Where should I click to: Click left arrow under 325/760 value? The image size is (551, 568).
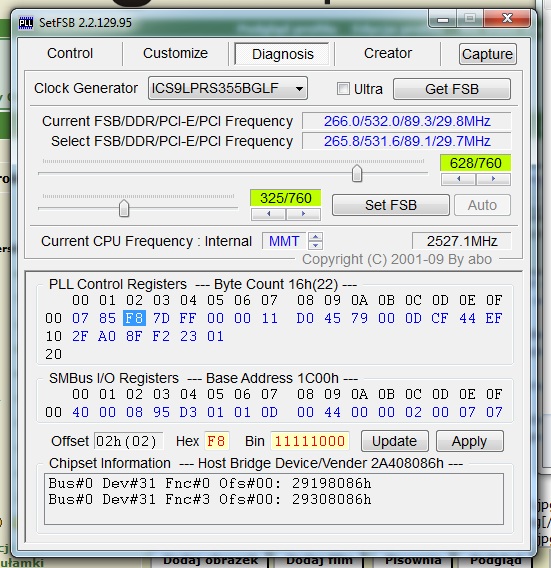pyautogui.click(x=268, y=214)
